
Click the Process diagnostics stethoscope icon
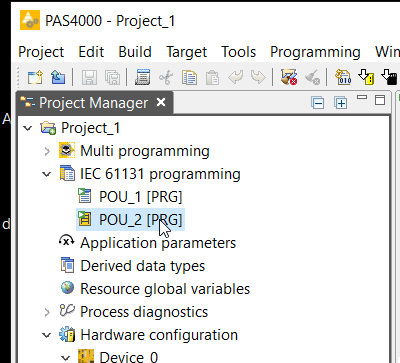[67, 311]
